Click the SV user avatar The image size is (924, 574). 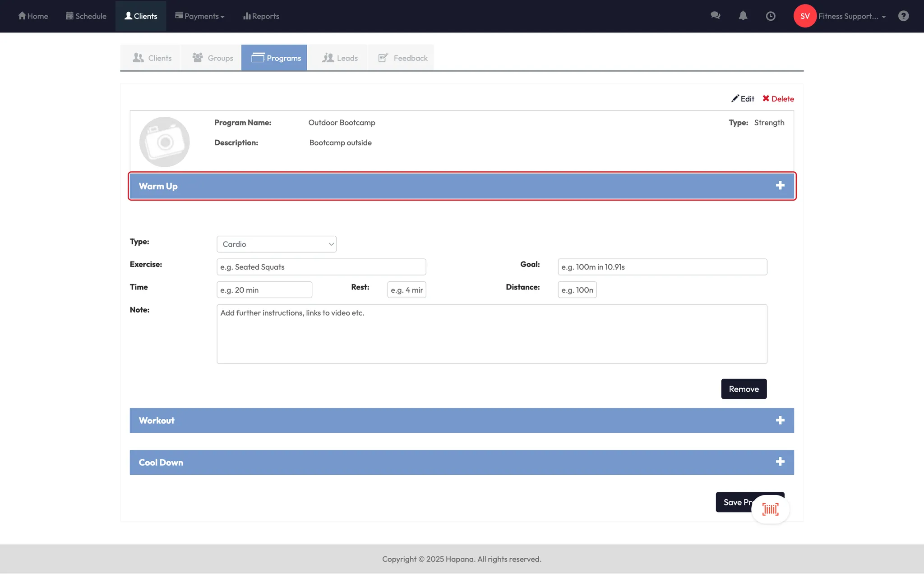pyautogui.click(x=804, y=16)
